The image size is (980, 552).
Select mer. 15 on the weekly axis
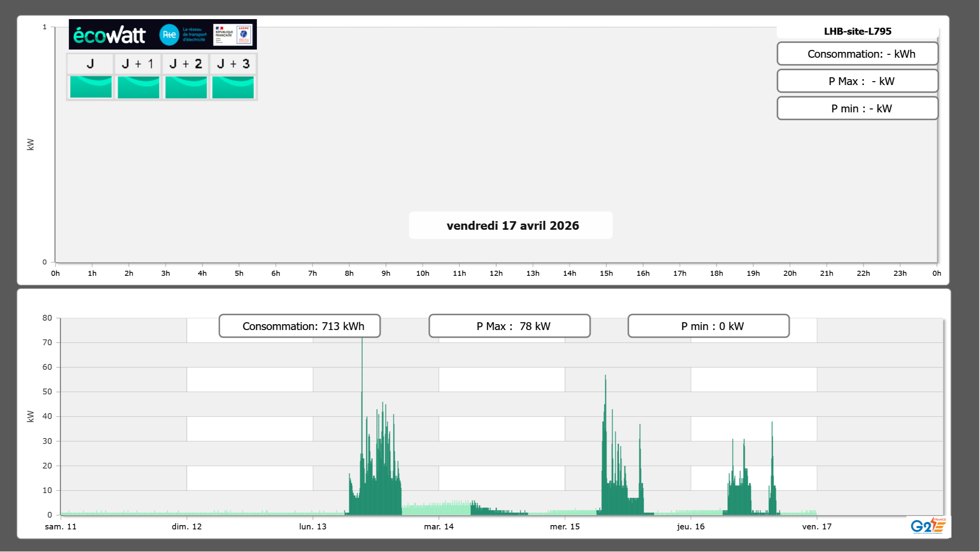[564, 527]
